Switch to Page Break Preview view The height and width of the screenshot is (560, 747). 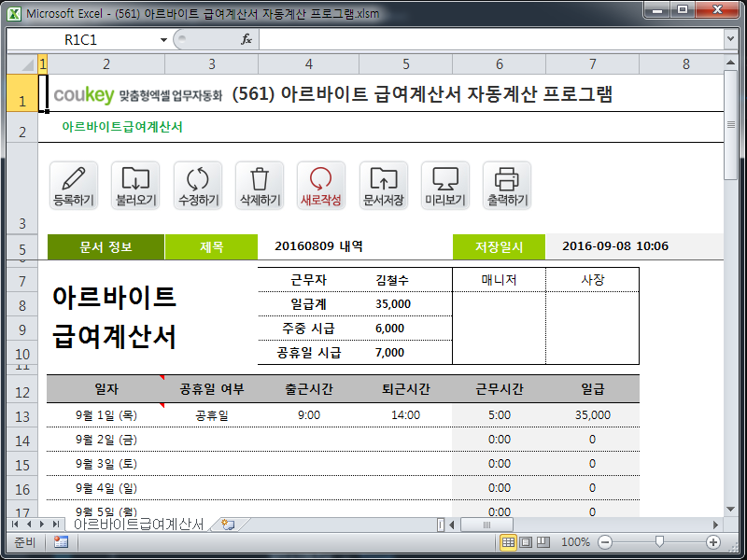543,542
